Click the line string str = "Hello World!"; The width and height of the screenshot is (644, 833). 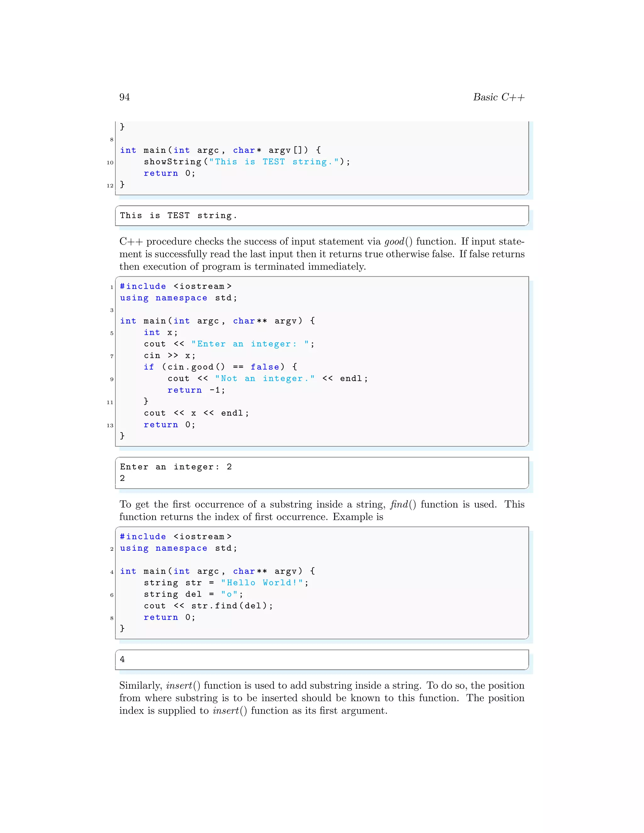click(x=226, y=583)
